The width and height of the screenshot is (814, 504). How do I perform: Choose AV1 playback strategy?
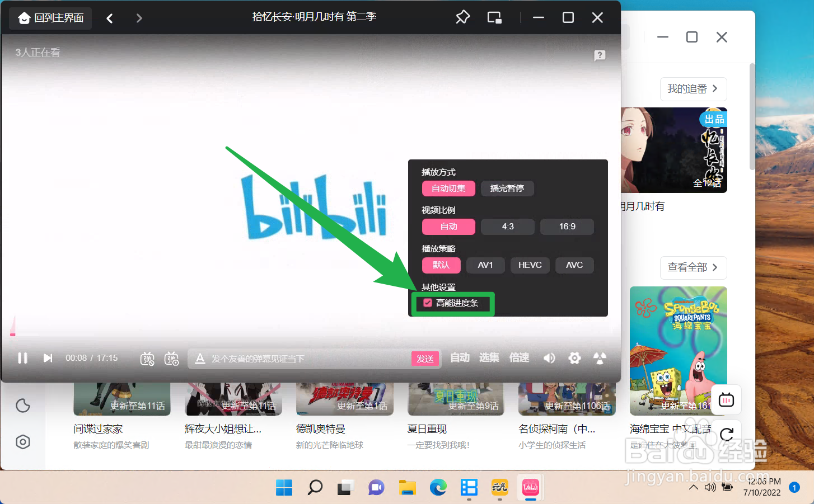(x=485, y=265)
